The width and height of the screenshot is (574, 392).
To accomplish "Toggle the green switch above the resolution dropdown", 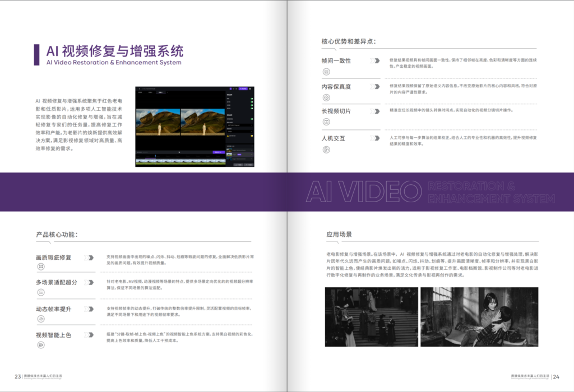I will (x=251, y=119).
